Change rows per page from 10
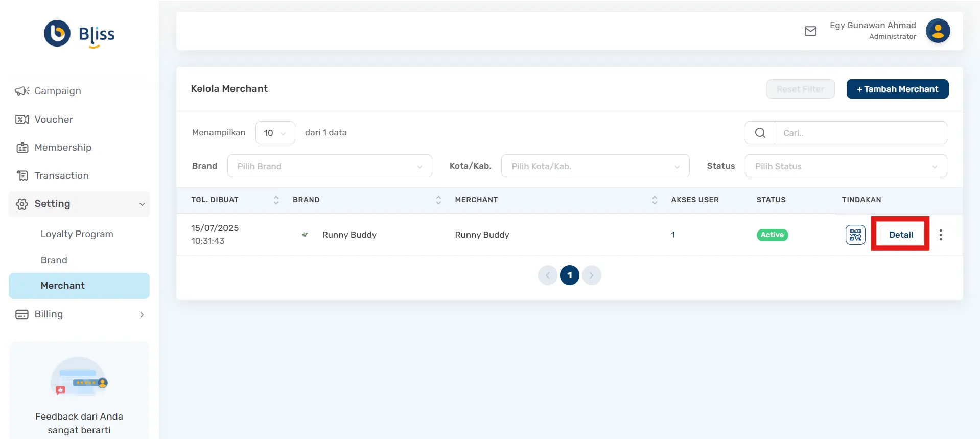 [275, 133]
